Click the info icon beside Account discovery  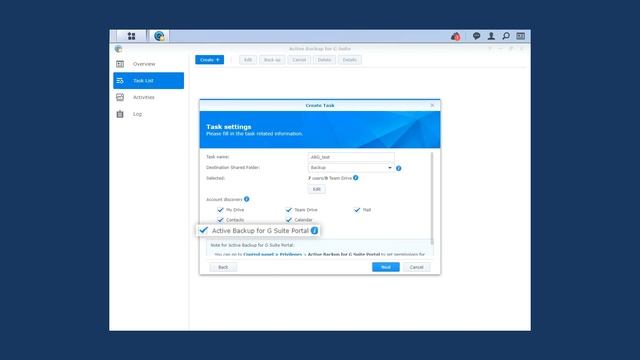pyautogui.click(x=247, y=199)
